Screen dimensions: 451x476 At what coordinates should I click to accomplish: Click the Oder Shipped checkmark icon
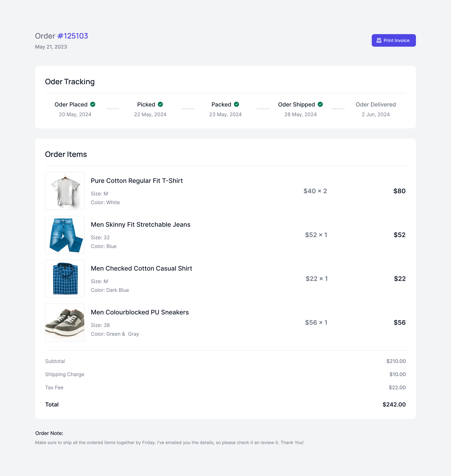click(x=320, y=104)
